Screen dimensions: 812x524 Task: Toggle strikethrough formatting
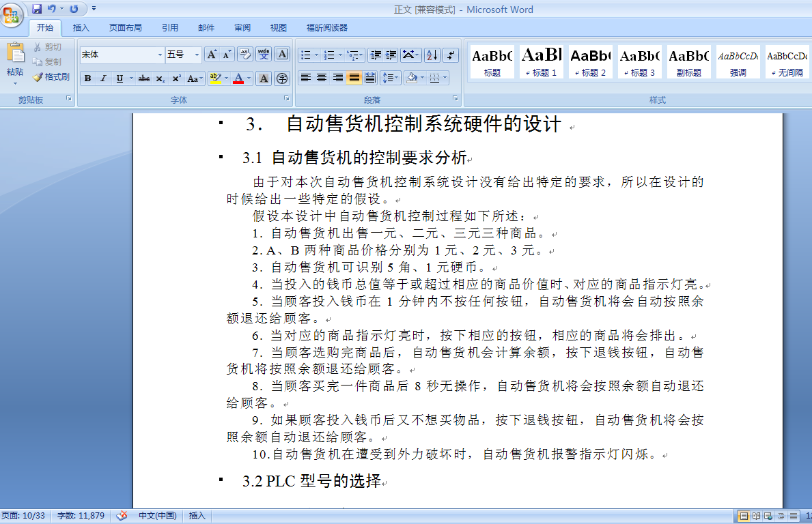tap(144, 78)
